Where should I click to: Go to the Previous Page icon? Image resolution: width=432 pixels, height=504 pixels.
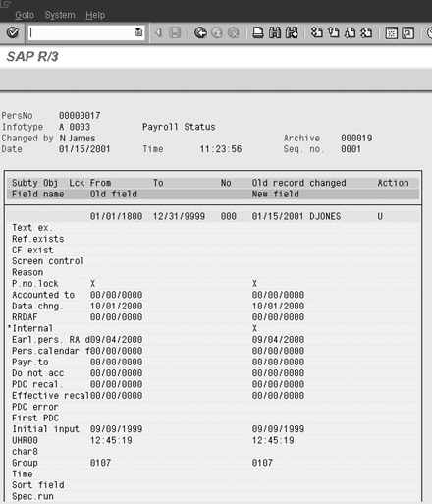tap(333, 32)
